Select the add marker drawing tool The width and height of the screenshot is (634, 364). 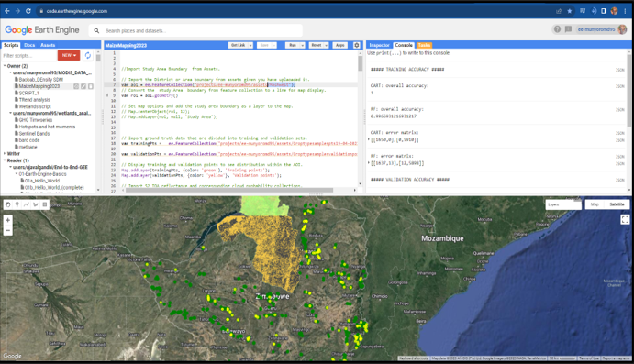click(17, 204)
